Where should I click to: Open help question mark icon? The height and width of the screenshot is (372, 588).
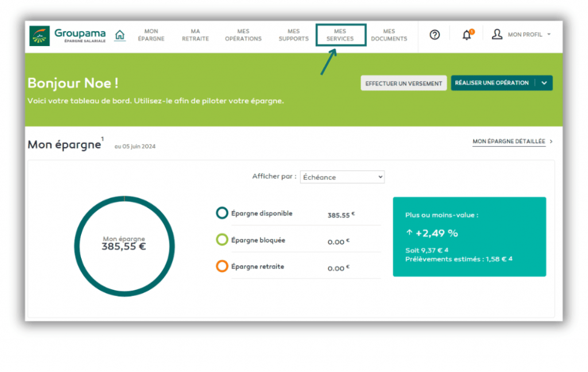click(x=435, y=35)
